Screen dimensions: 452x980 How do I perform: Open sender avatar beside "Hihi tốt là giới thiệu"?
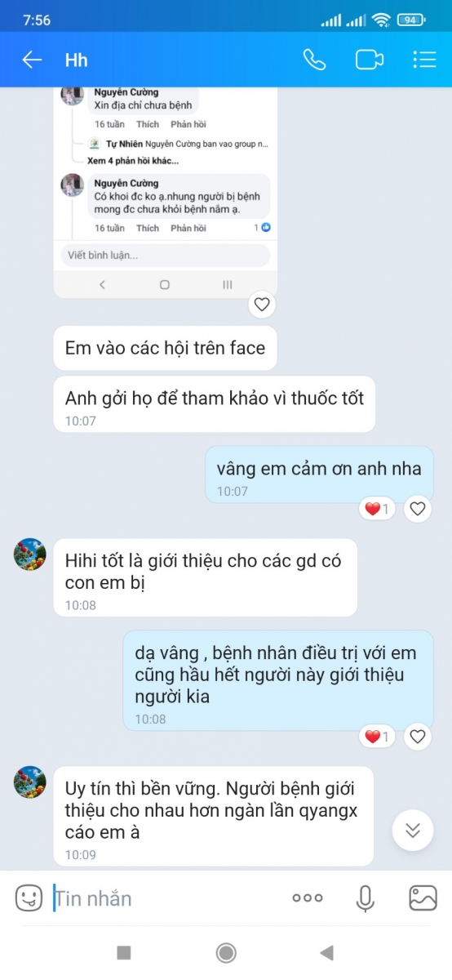point(30,555)
